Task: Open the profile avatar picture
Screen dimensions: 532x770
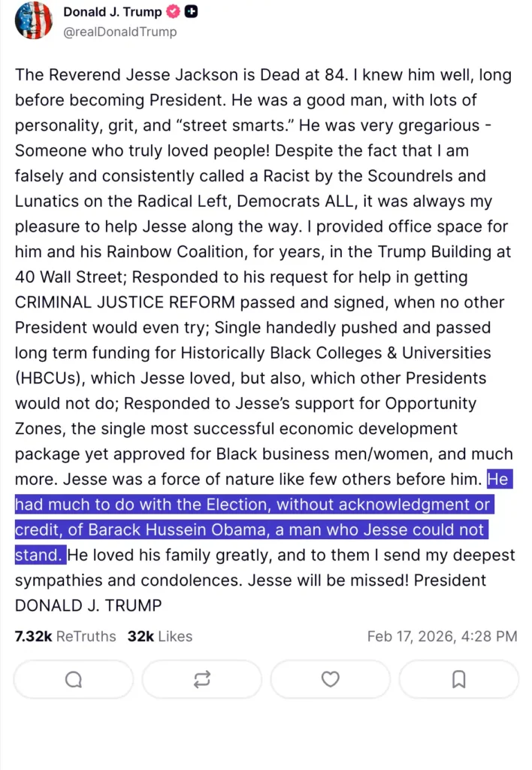Action: (34, 20)
